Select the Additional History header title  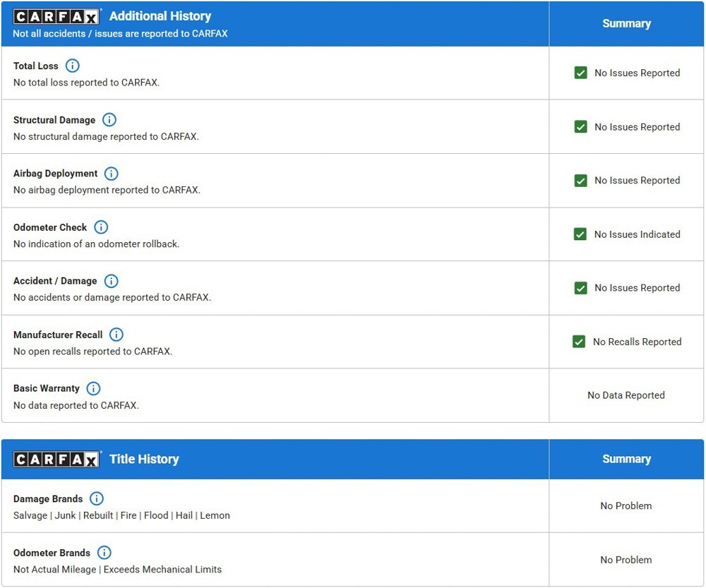coord(160,16)
